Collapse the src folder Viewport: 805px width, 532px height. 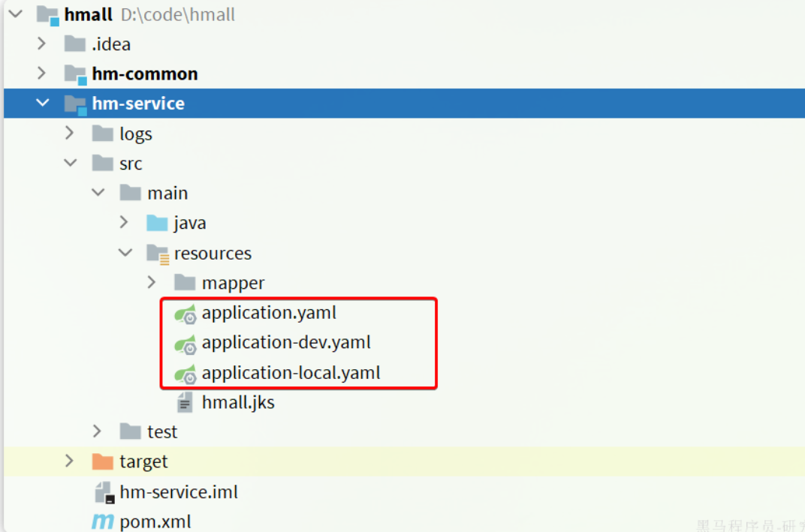[x=71, y=163]
